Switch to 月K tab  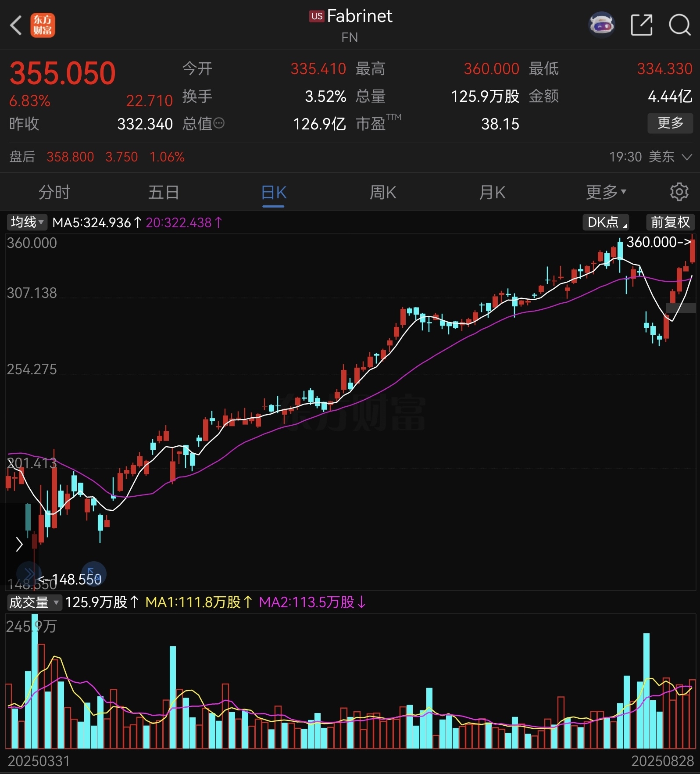pyautogui.click(x=492, y=192)
